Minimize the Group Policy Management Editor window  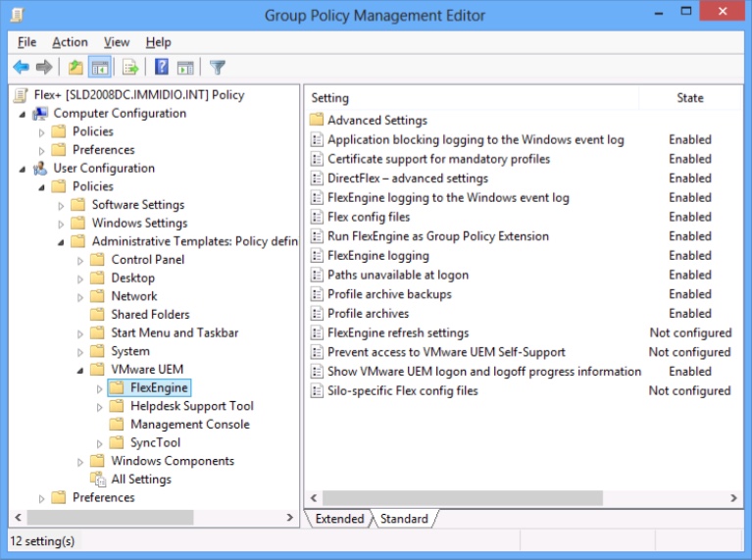pos(659,12)
